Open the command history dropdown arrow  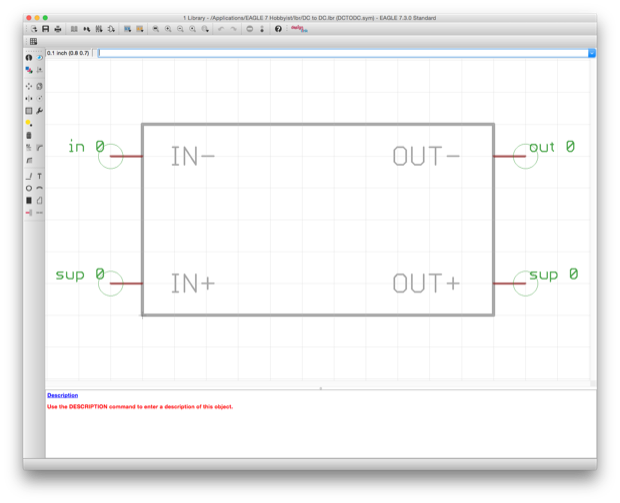pos(592,53)
